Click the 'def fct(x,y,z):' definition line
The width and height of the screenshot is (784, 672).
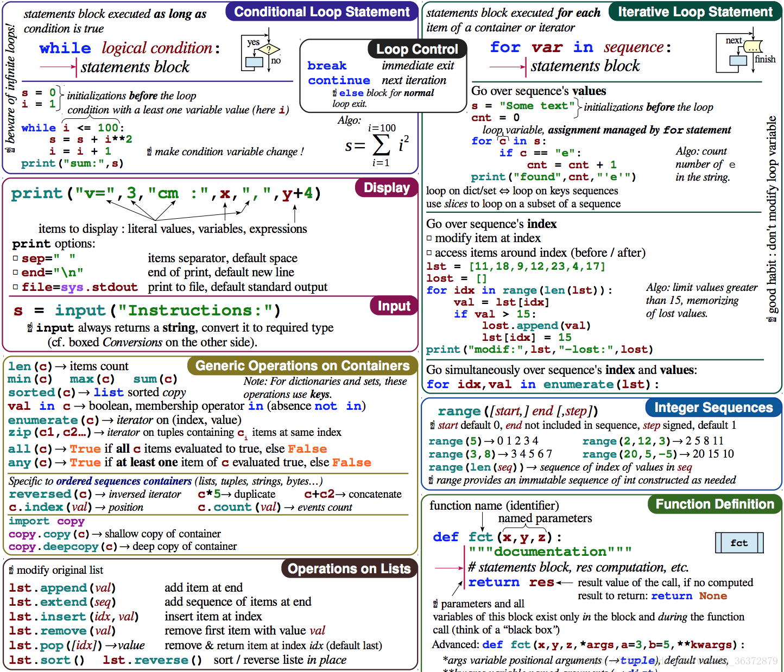(497, 537)
